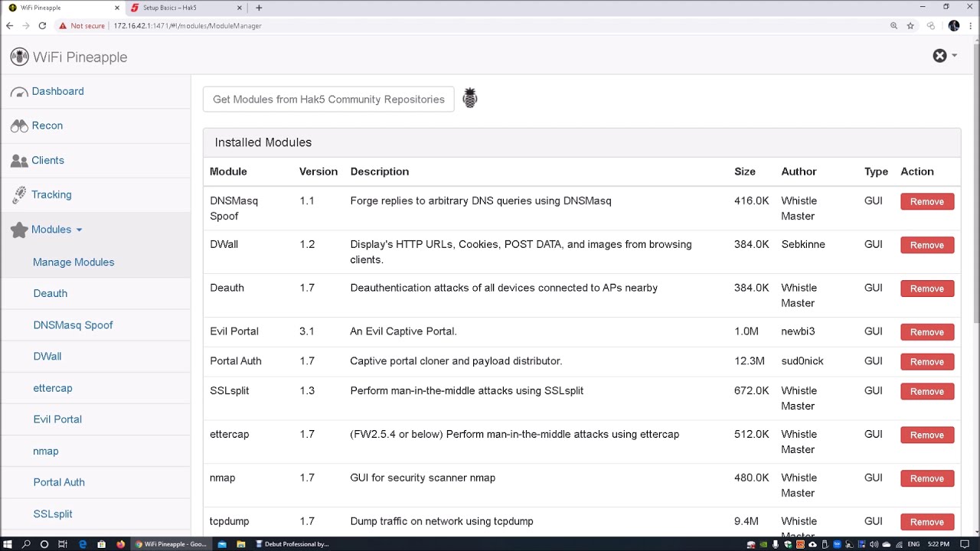Remove the nmap module

(x=927, y=478)
